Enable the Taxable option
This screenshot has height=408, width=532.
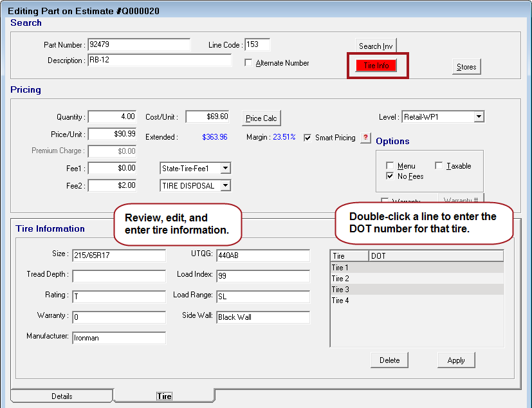pyautogui.click(x=439, y=165)
